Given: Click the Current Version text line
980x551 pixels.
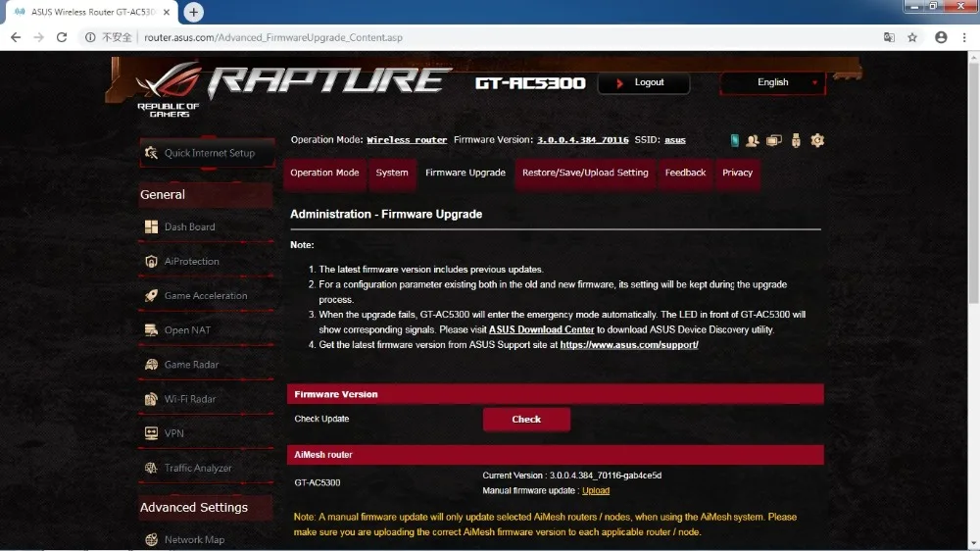Looking at the screenshot, I should coord(572,476).
